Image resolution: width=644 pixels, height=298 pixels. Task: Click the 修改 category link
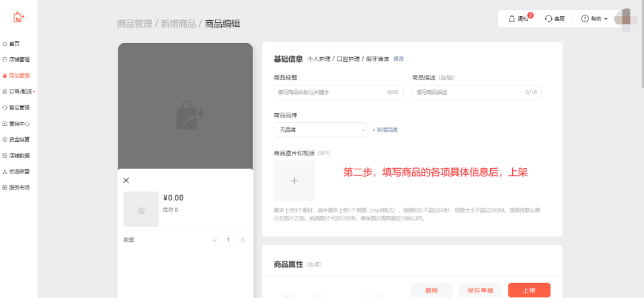[398, 58]
